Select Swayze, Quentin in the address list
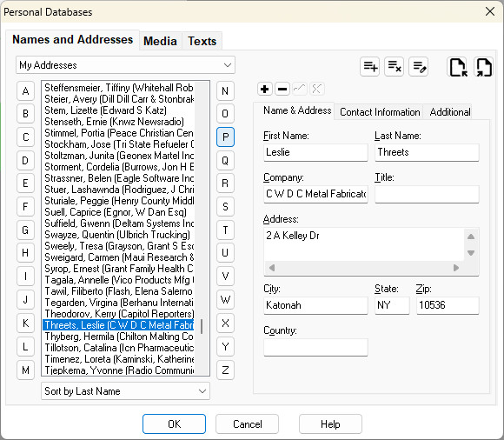The height and width of the screenshot is (440, 504). click(118, 235)
